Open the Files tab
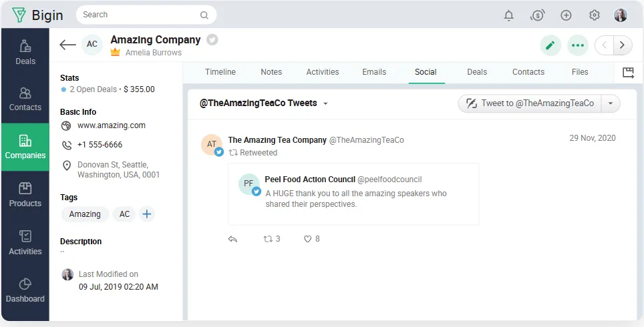This screenshot has width=644, height=327. 579,72
